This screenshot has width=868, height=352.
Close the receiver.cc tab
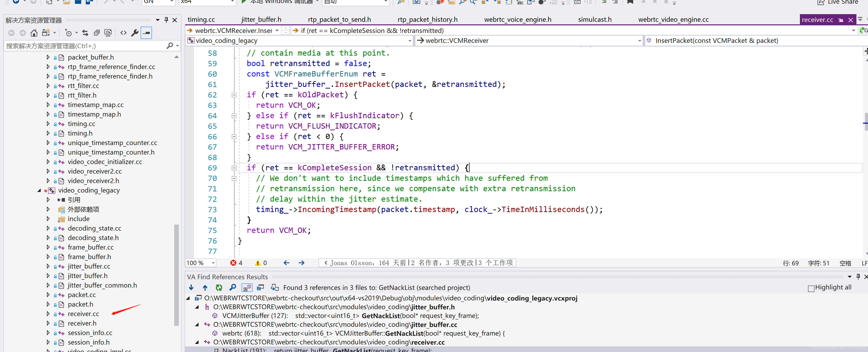click(850, 20)
